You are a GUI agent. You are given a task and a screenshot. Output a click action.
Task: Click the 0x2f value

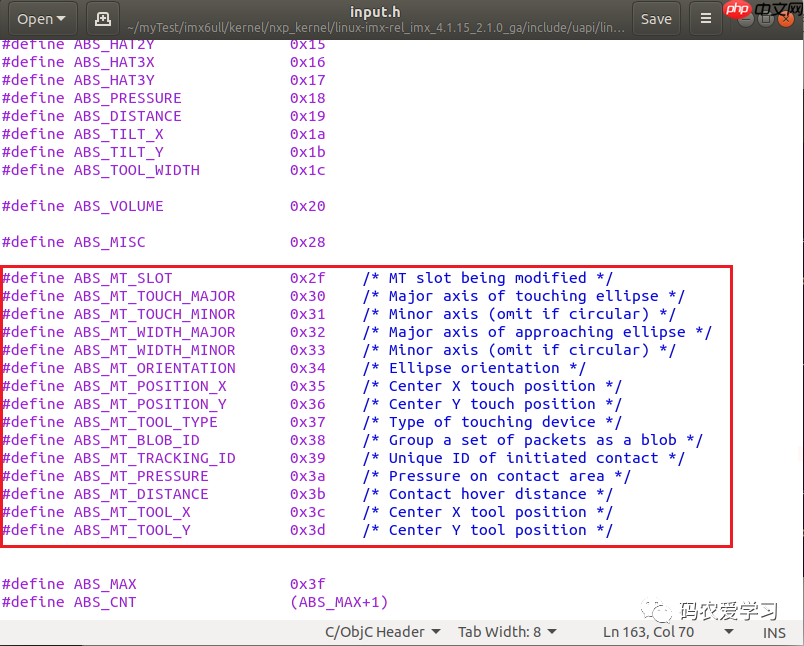pos(307,278)
